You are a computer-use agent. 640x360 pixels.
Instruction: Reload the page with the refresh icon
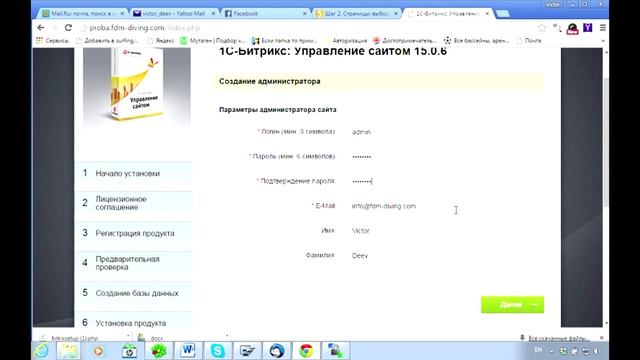[x=68, y=28]
